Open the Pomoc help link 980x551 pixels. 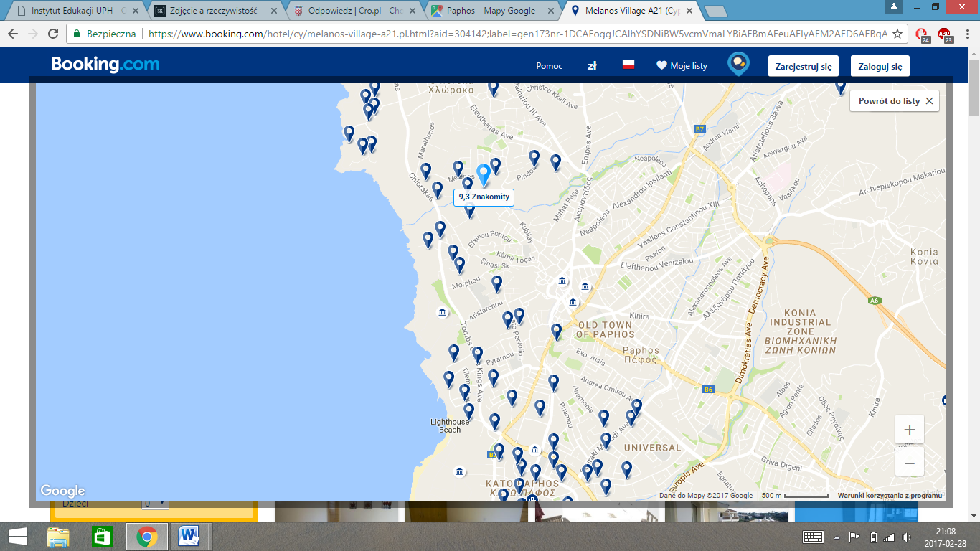(x=549, y=66)
